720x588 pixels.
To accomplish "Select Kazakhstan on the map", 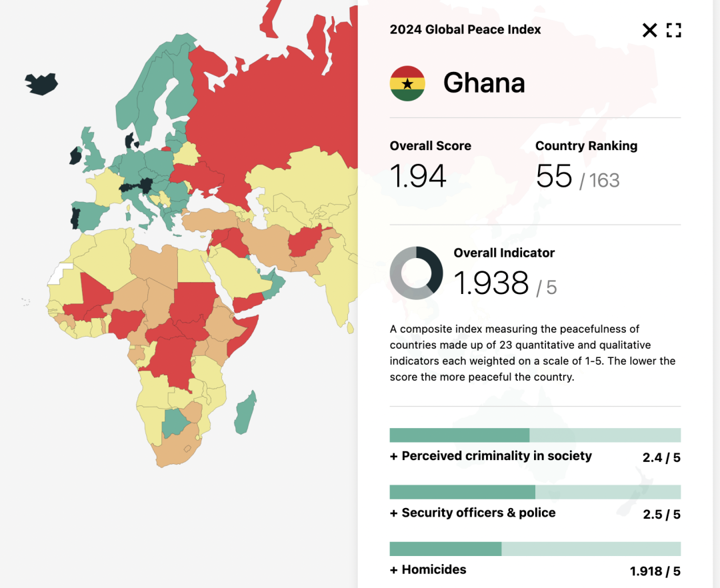I will point(299,183).
